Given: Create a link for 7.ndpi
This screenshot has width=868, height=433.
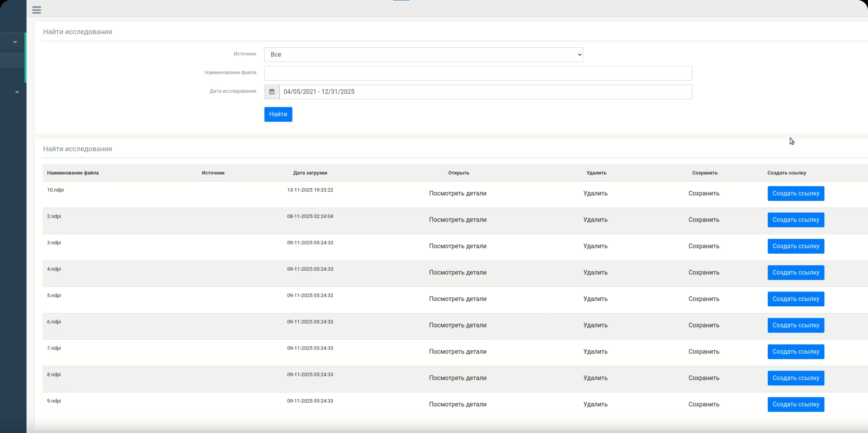Looking at the screenshot, I should coord(796,352).
